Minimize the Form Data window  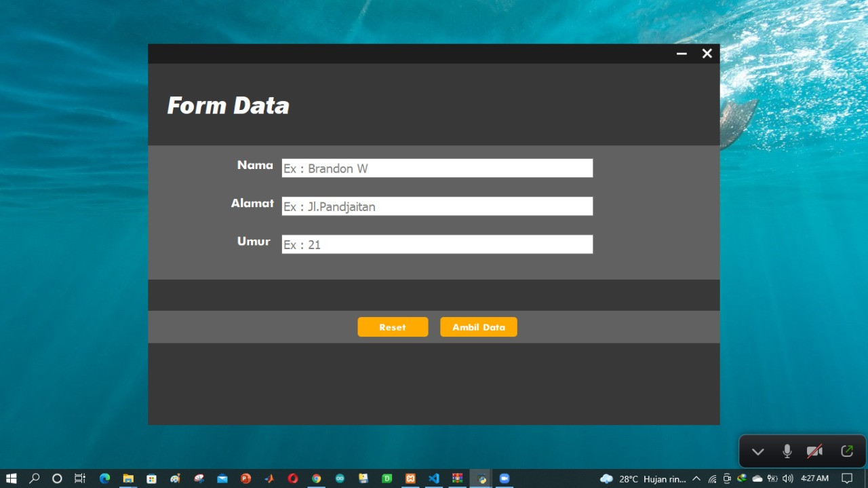point(682,54)
